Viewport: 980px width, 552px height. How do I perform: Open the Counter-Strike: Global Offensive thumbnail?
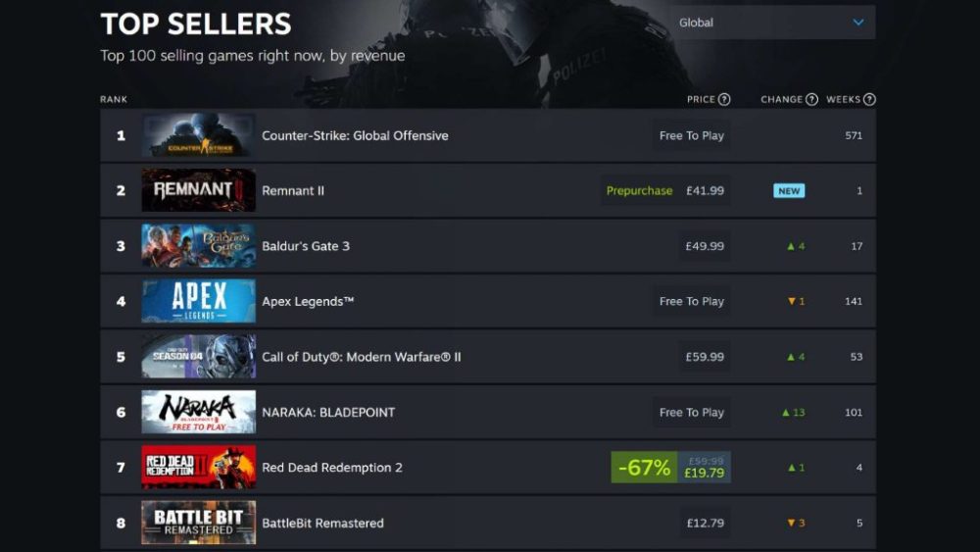click(199, 135)
